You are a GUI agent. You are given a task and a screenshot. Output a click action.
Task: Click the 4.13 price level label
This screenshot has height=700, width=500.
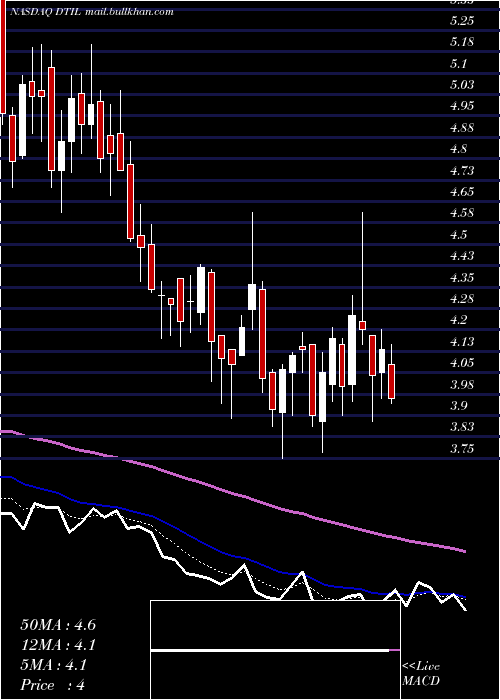[462, 342]
